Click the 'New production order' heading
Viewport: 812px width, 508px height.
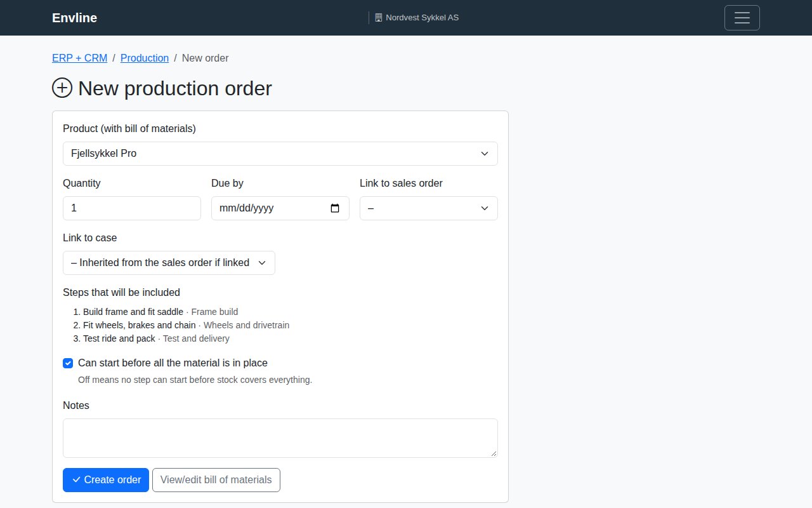(175, 88)
